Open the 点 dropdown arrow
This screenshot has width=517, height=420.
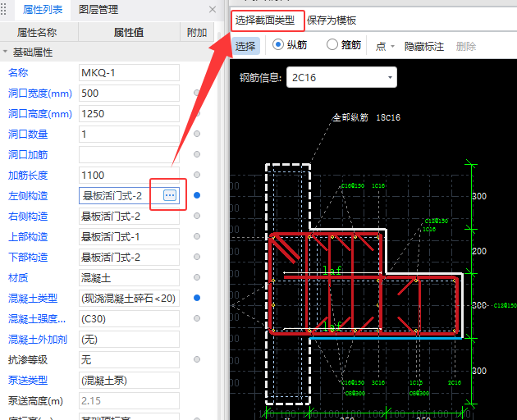[x=393, y=47]
